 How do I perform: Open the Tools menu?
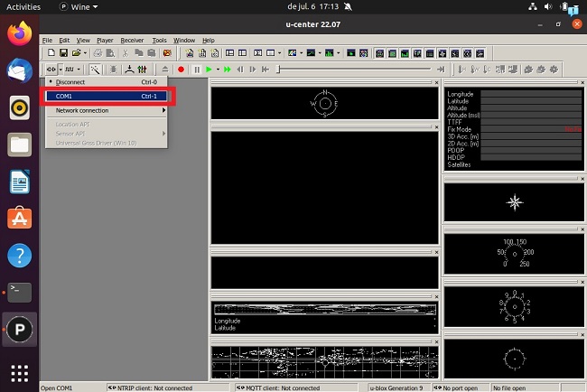point(159,40)
